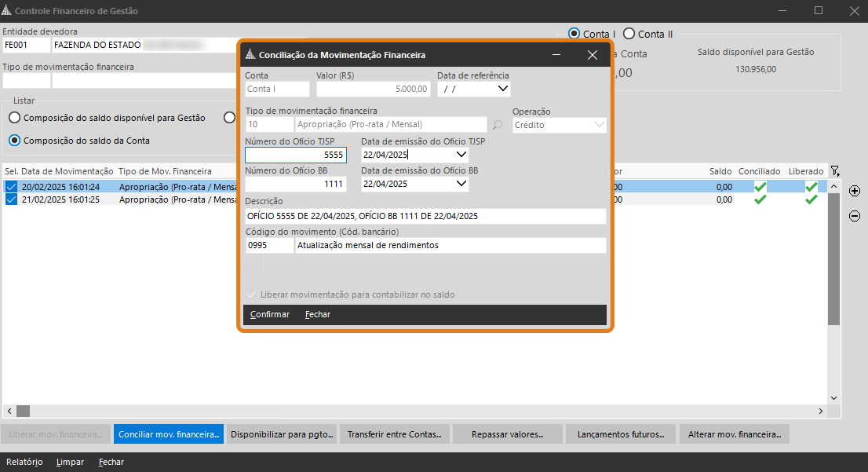Click Fechar in the dialog footer
Image resolution: width=868 pixels, height=472 pixels.
(318, 314)
